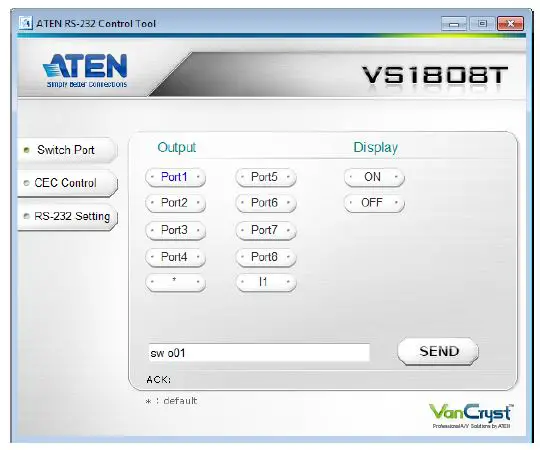Click the Display section heading

click(x=376, y=147)
